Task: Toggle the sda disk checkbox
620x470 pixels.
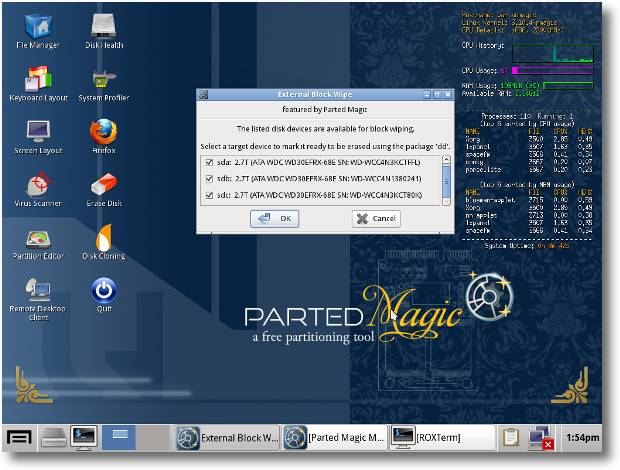Action: 210,162
